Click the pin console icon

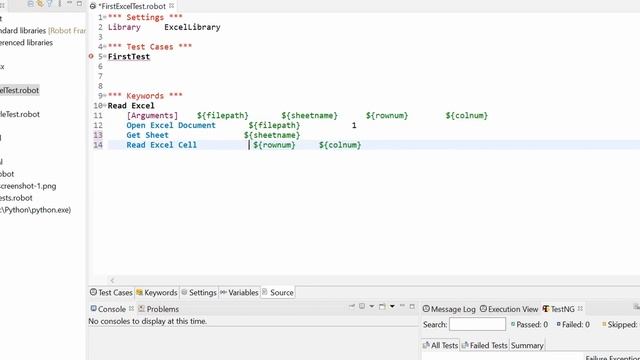click(352, 306)
